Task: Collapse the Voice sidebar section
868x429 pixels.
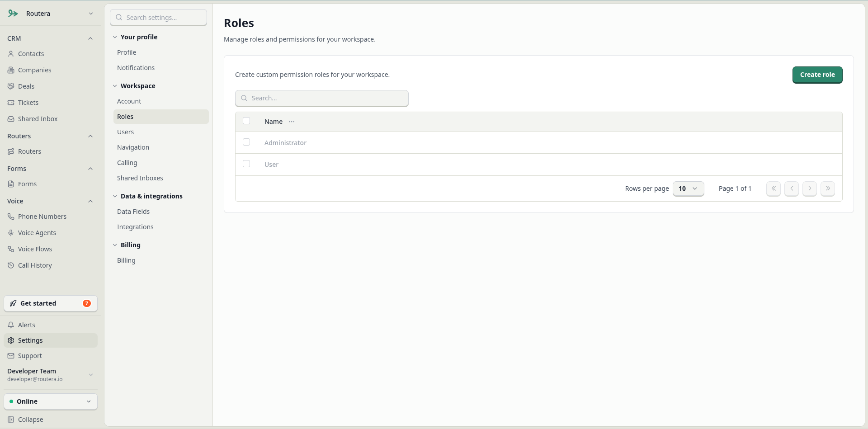Action: pyautogui.click(x=90, y=201)
